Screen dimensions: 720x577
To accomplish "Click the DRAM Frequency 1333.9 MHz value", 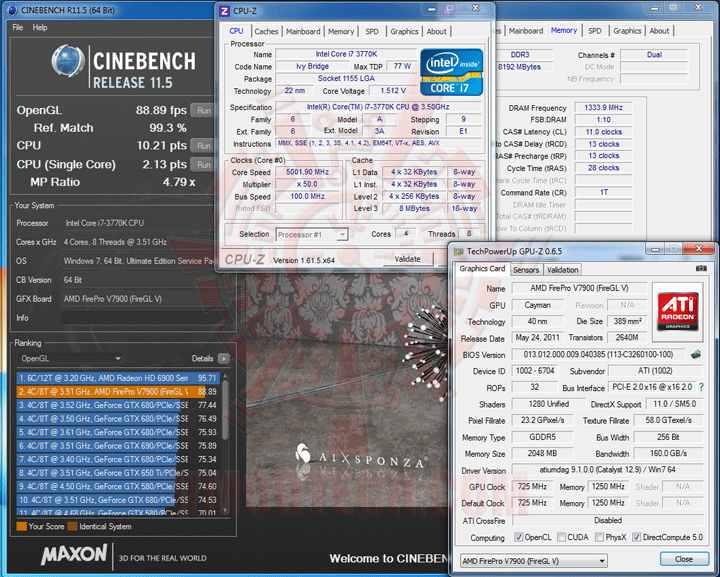I will pyautogui.click(x=603, y=108).
